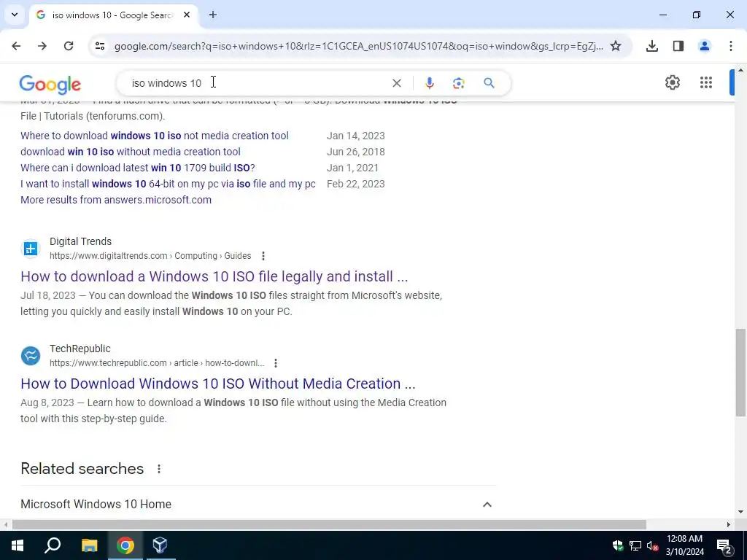747x560 pixels.
Task: Clear the search box with the X
Action: 396,83
